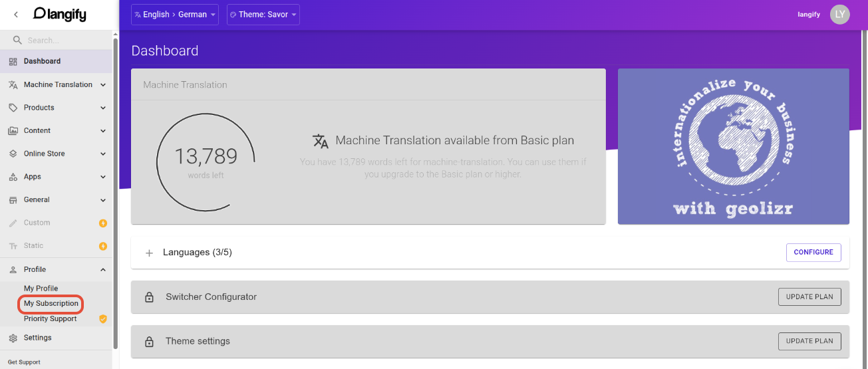Click the orange upgrade badge beside Custom
Image resolution: width=868 pixels, height=369 pixels.
point(103,223)
